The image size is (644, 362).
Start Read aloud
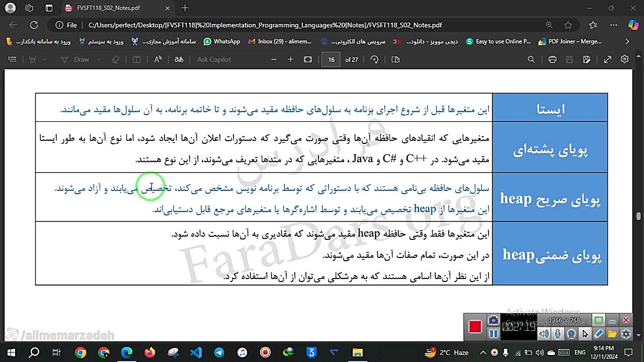(x=158, y=59)
